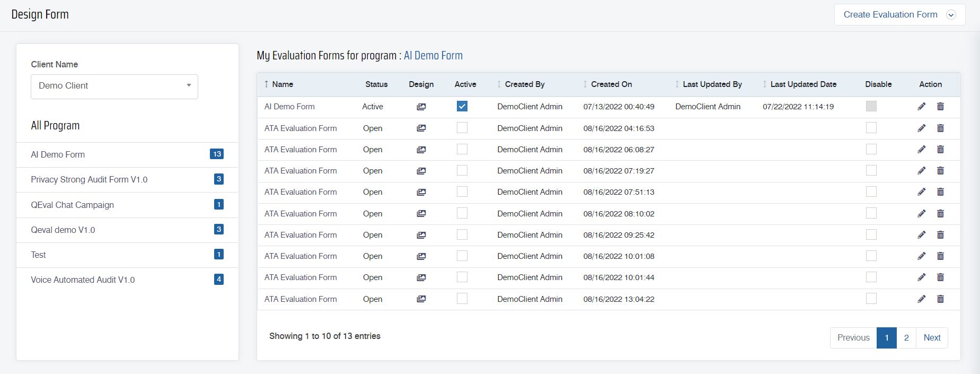Select Privacy Strong Audit Form V1.0 program
This screenshot has width=980, height=374.
pos(89,180)
